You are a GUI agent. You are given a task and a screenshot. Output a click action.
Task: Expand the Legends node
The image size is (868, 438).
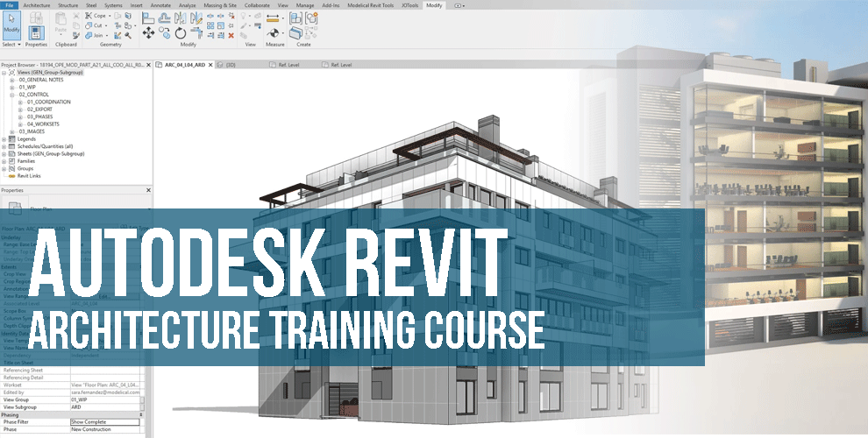(4, 139)
